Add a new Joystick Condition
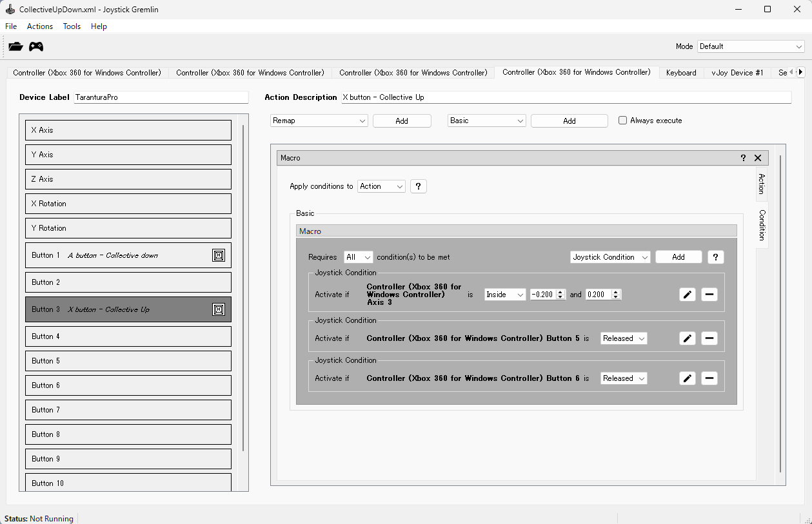812x524 pixels. [678, 257]
